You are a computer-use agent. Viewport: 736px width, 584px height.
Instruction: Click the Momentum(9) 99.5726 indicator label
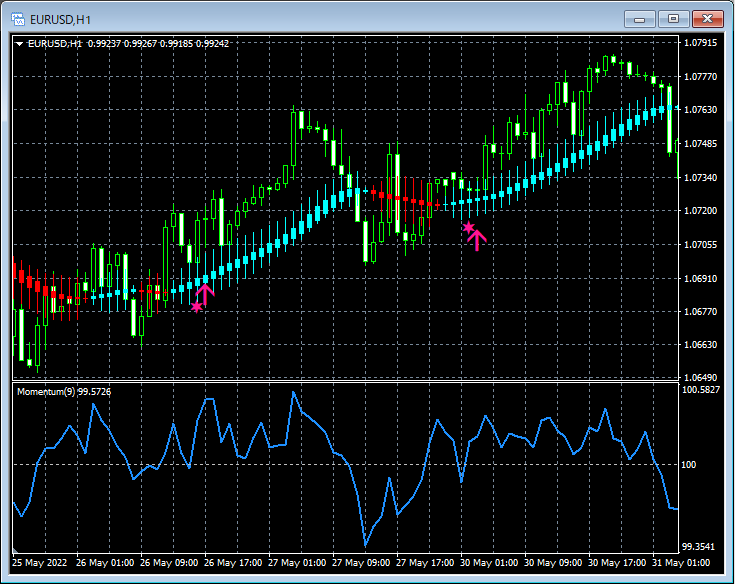pyautogui.click(x=64, y=392)
